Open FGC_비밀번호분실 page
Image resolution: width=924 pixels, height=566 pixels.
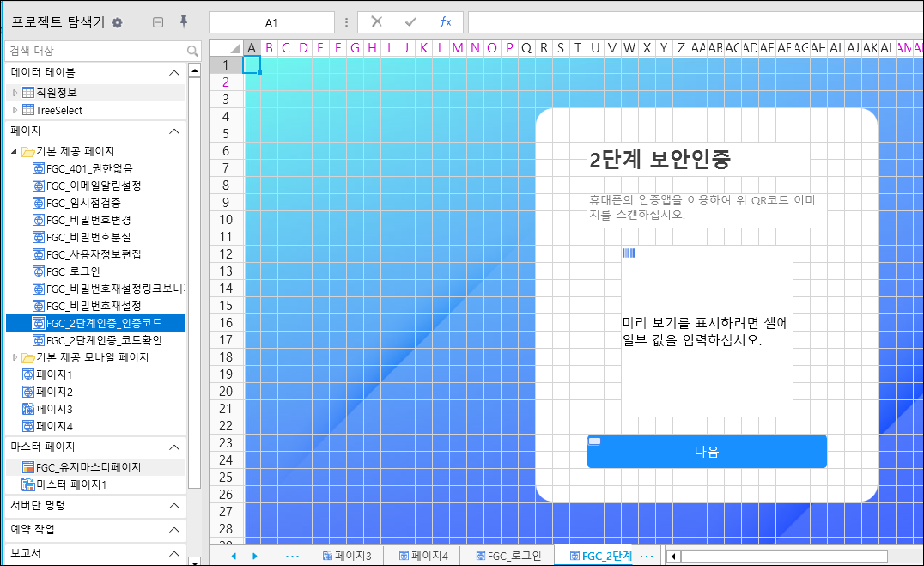click(x=88, y=237)
